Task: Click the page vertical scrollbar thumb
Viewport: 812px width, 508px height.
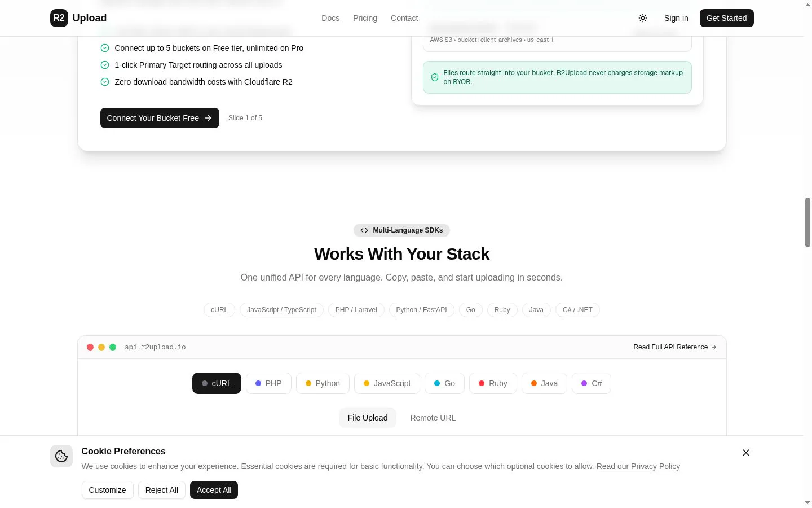Action: 807,222
